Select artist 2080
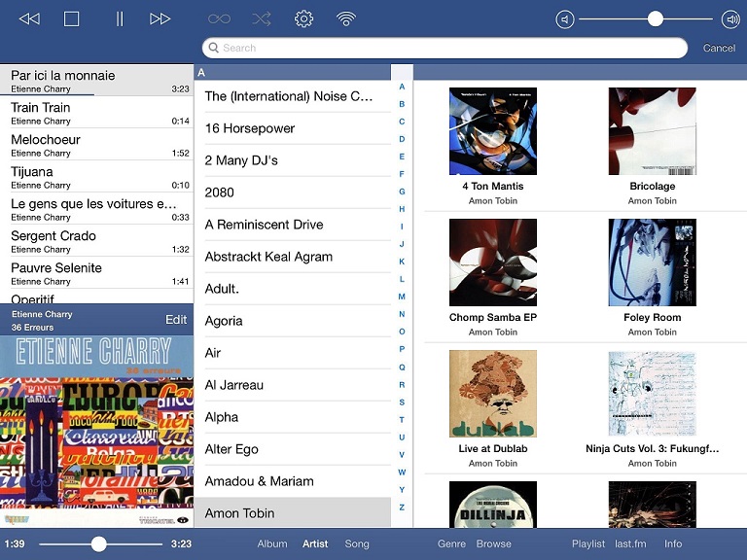The image size is (747, 560). tap(293, 192)
